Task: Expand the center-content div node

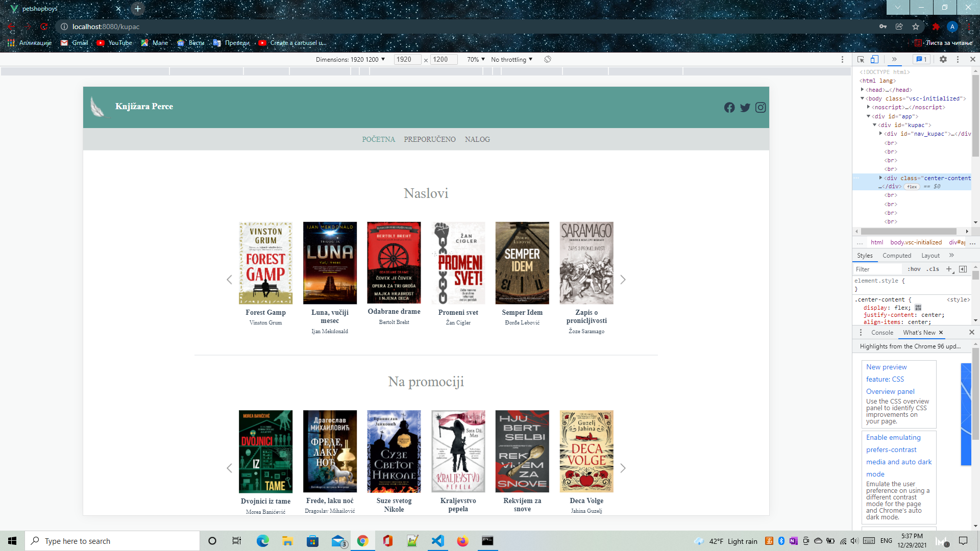Action: tap(880, 178)
